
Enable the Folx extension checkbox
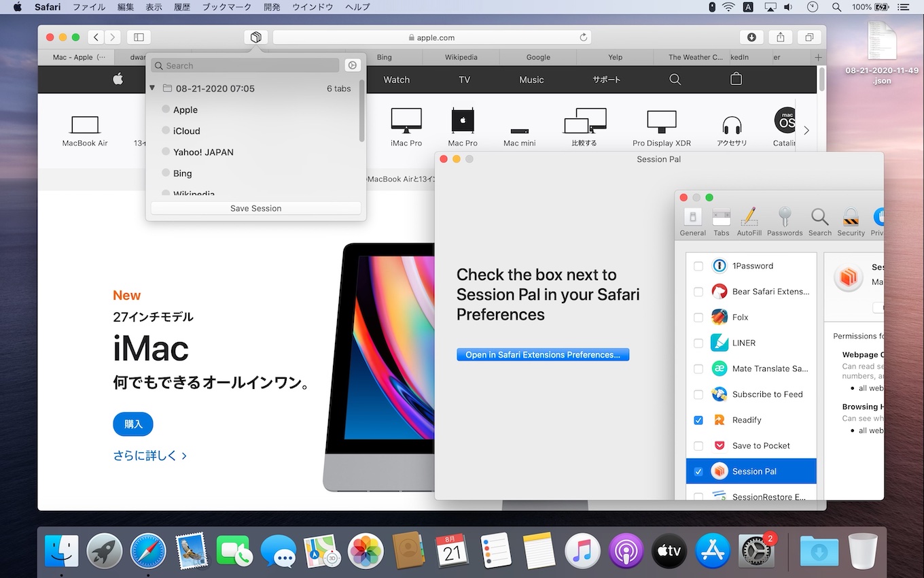(x=698, y=318)
